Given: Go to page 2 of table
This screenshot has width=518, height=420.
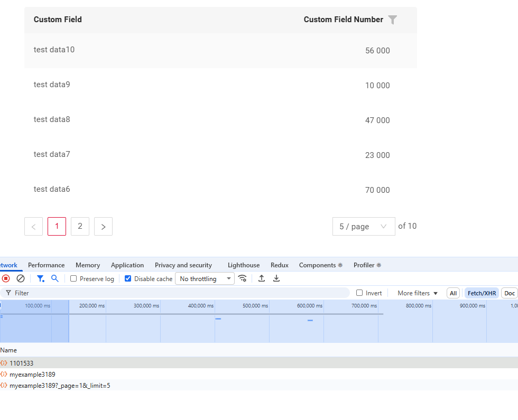Looking at the screenshot, I should 80,226.
